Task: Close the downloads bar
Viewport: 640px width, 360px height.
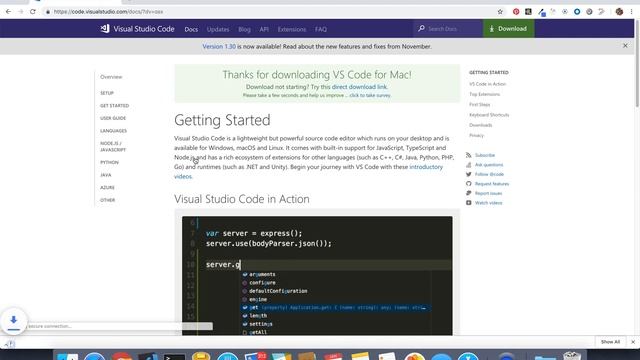Action: pyautogui.click(x=633, y=342)
